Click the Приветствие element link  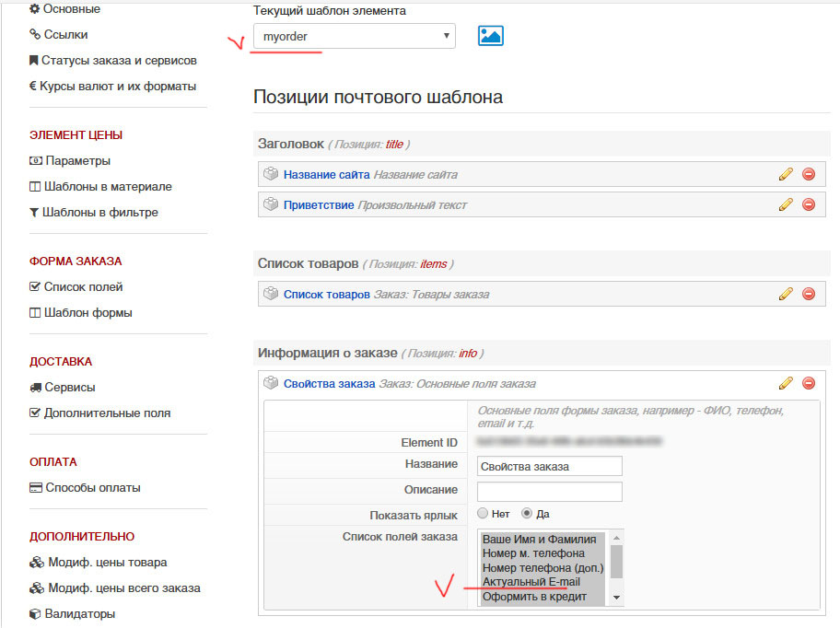click(x=318, y=204)
